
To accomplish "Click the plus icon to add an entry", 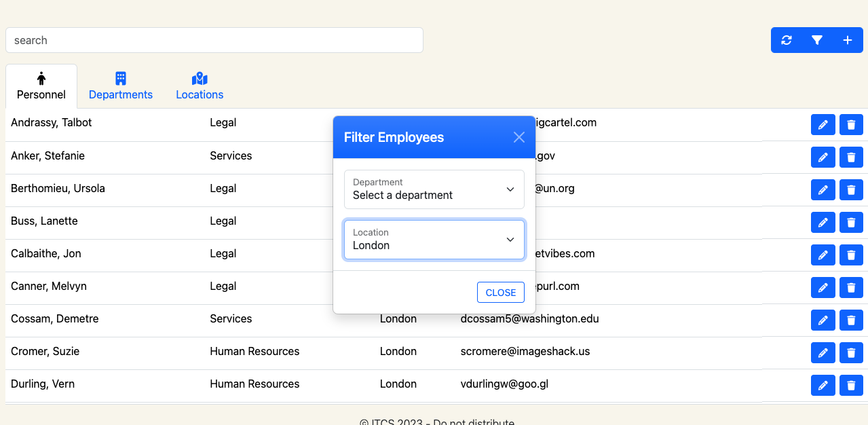I will 847,40.
